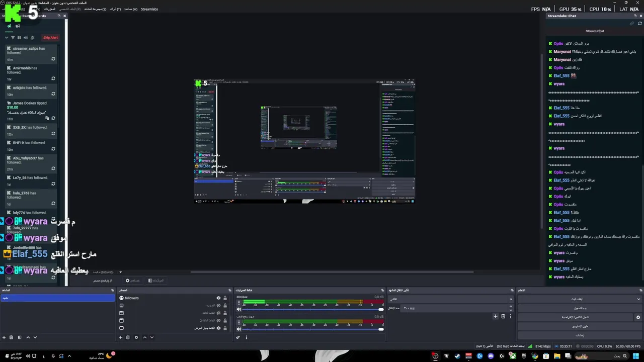Select the paper plane events tab icon
644x362 pixels.
pos(9,26)
